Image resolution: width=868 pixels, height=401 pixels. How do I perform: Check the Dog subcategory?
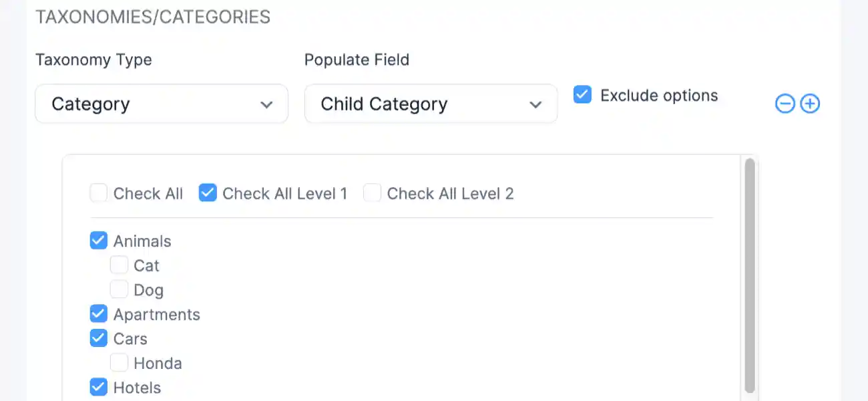click(119, 289)
